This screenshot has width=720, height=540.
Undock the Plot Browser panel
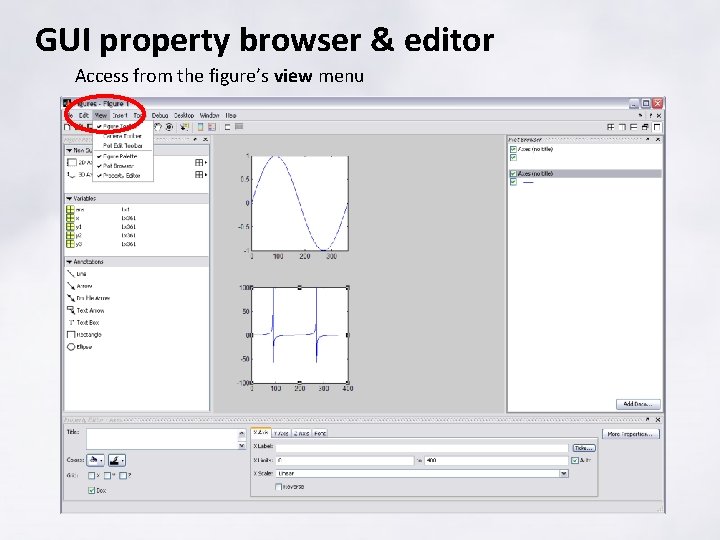648,139
